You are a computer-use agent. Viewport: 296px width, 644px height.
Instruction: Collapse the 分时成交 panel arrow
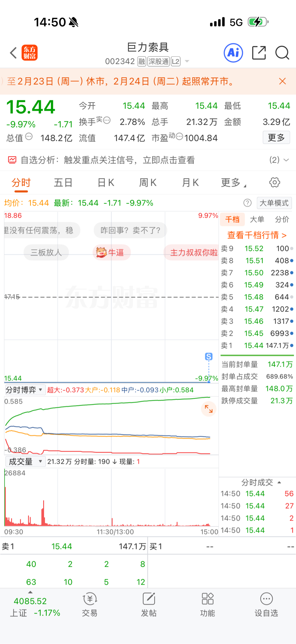[x=279, y=482]
